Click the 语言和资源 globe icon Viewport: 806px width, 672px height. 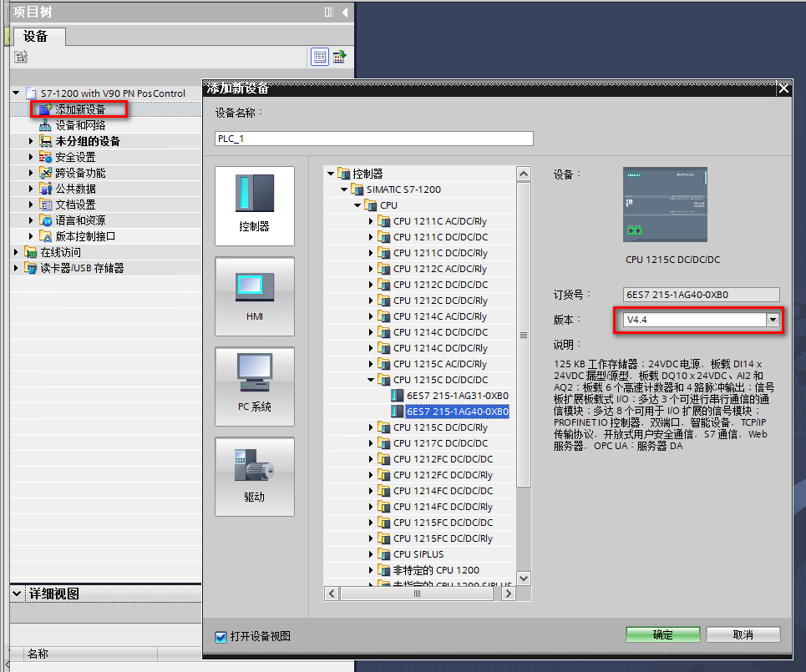46,220
